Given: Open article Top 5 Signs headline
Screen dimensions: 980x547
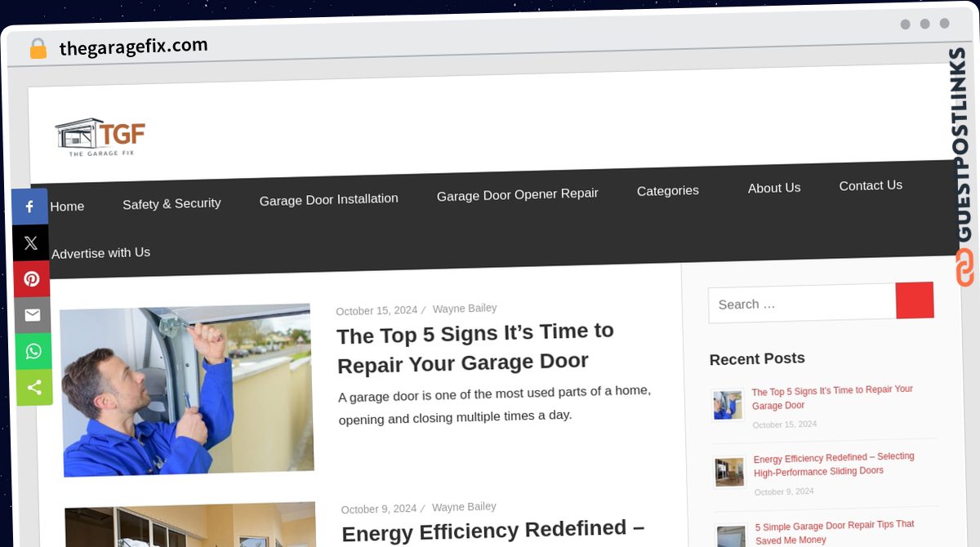Looking at the screenshot, I should 475,347.
